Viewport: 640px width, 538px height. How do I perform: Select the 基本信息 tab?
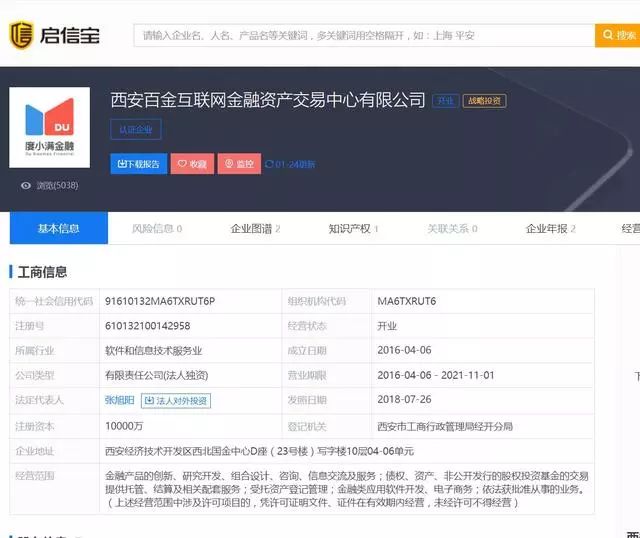point(59,228)
